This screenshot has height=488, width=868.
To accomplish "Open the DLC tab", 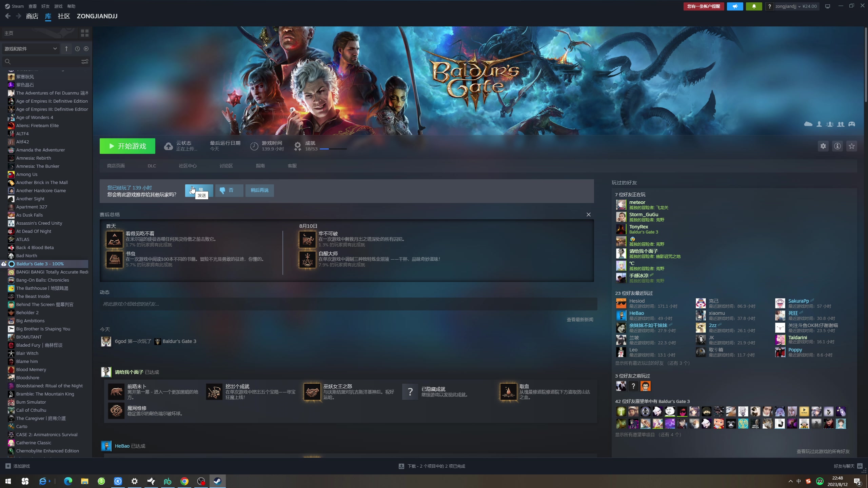I will (152, 166).
